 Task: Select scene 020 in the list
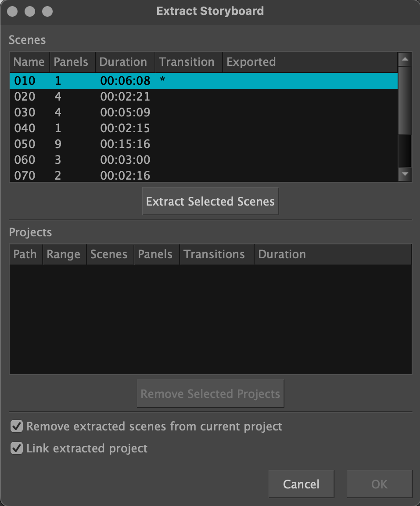coord(25,97)
